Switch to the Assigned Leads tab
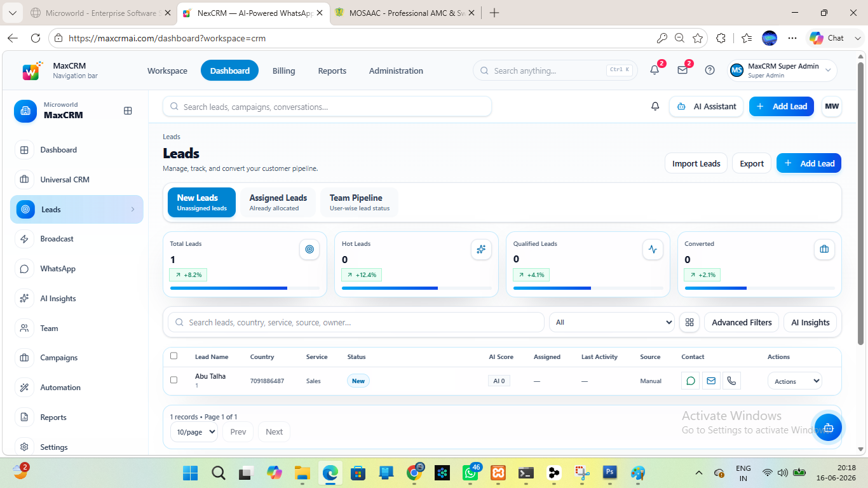The image size is (868, 488). coord(278,202)
